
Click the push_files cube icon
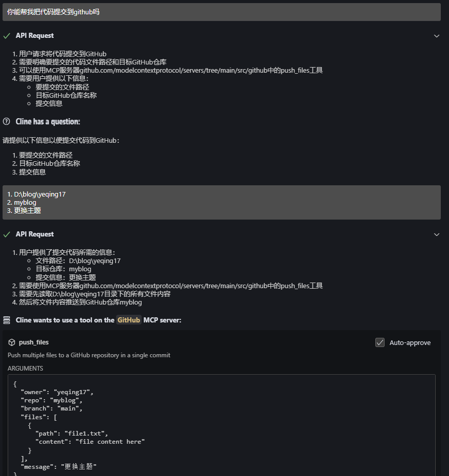coord(12,342)
